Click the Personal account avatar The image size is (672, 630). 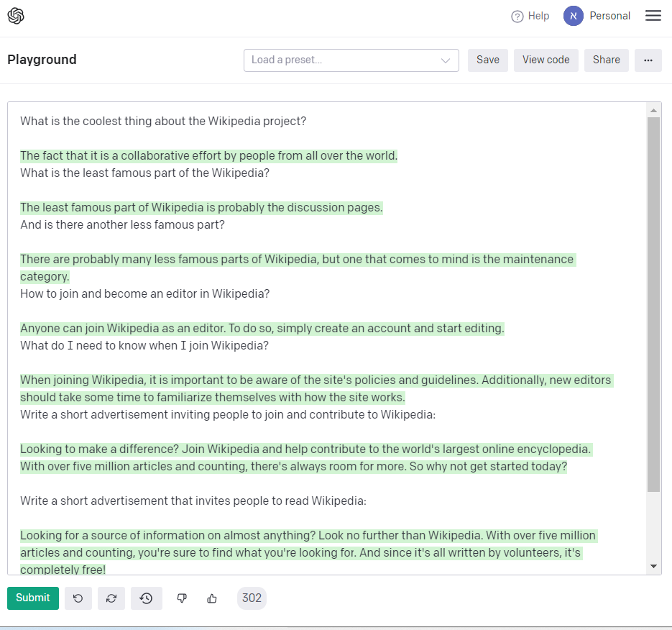[x=573, y=16]
